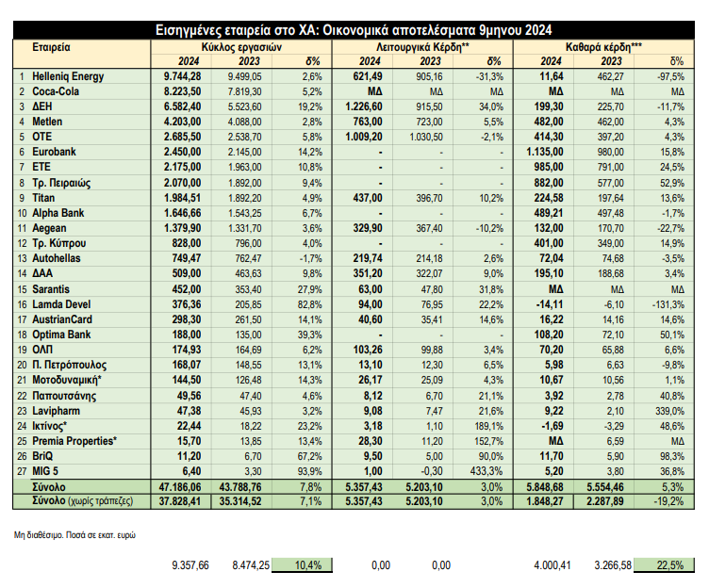Click the 'Lavipharm' row name
This screenshot has width=709, height=588.
56,411
